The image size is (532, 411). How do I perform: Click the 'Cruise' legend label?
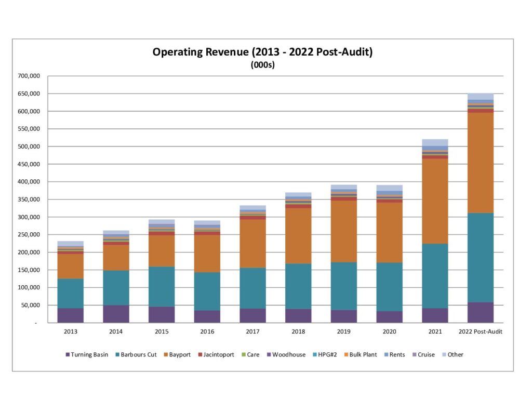click(x=426, y=355)
